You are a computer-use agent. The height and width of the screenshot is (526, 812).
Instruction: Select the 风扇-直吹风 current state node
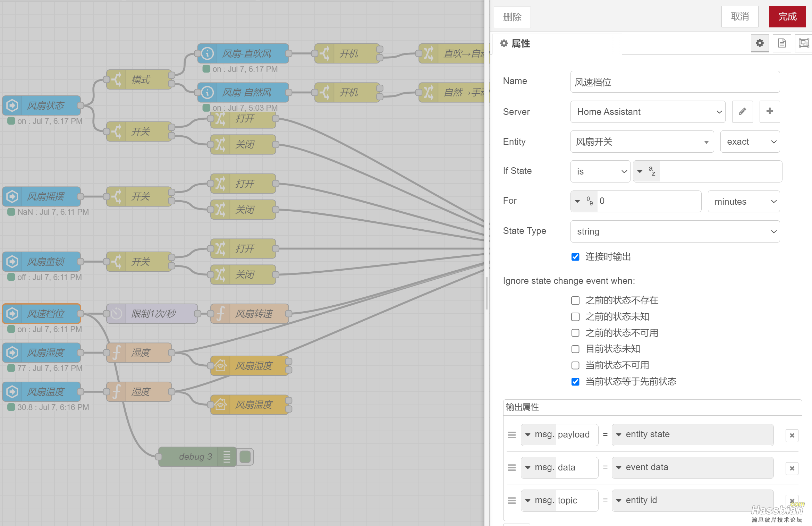tap(243, 53)
